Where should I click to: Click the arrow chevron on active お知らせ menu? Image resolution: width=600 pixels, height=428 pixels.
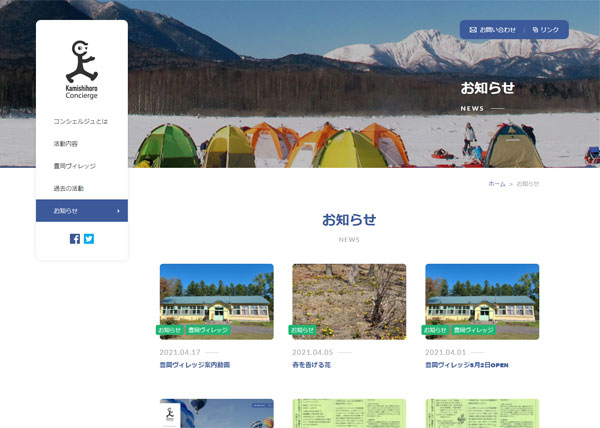118,211
